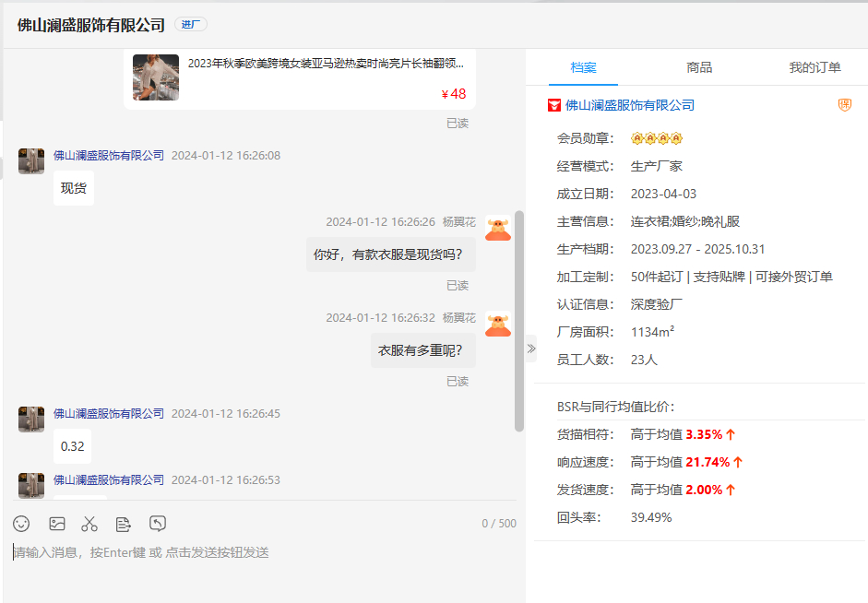Image resolution: width=868 pixels, height=603 pixels.
Task: Click the scissors screenshot icon
Action: tap(89, 524)
